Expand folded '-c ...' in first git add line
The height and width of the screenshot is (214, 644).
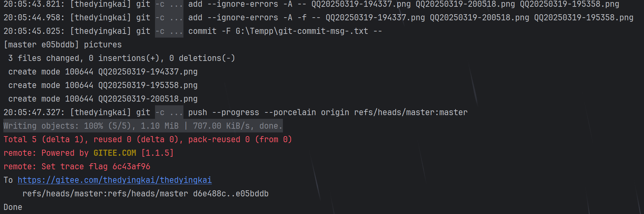pyautogui.click(x=169, y=4)
